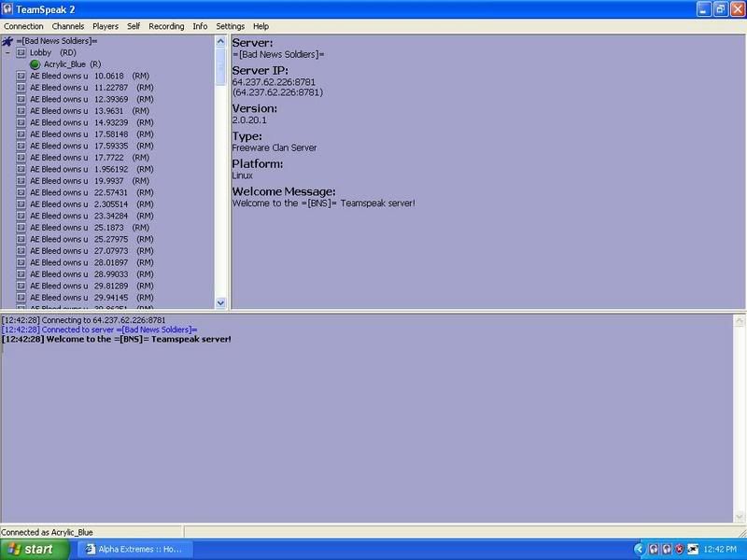Open the Help menu
This screenshot has width=747, height=560.
261,26
